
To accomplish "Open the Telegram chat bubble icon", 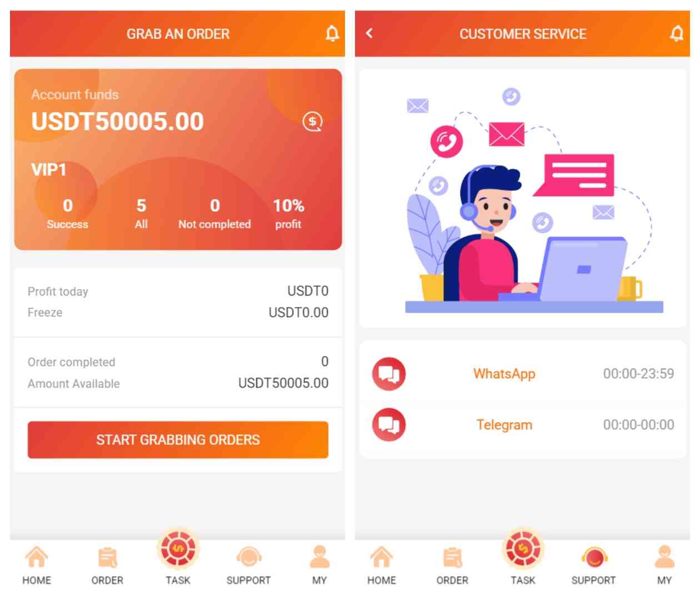I will click(x=389, y=425).
